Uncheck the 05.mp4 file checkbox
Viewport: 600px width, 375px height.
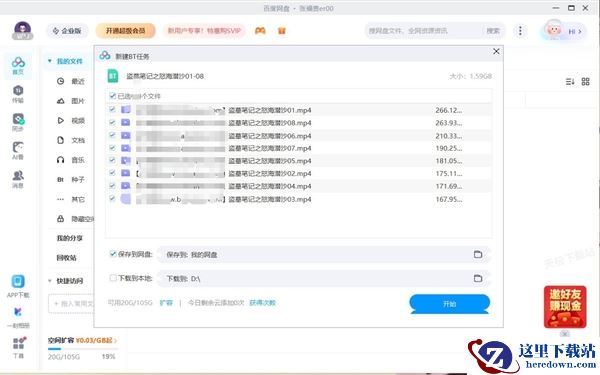pyautogui.click(x=112, y=160)
